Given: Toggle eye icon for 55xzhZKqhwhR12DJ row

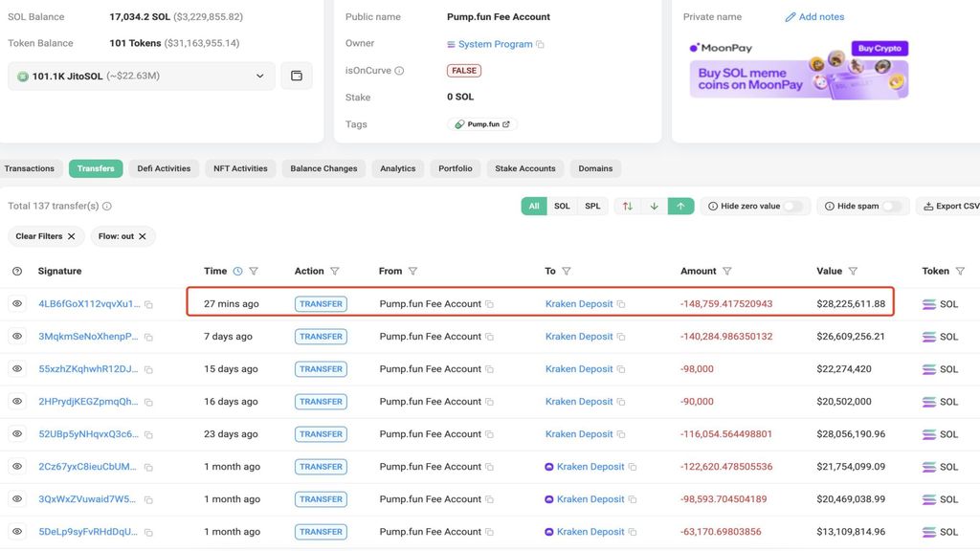Looking at the screenshot, I should click(x=17, y=368).
